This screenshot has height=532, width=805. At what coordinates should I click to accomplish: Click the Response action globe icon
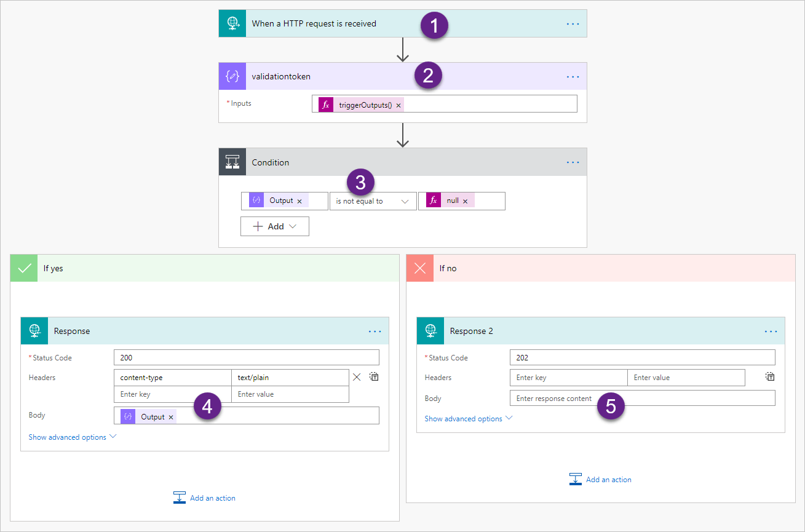tap(34, 330)
